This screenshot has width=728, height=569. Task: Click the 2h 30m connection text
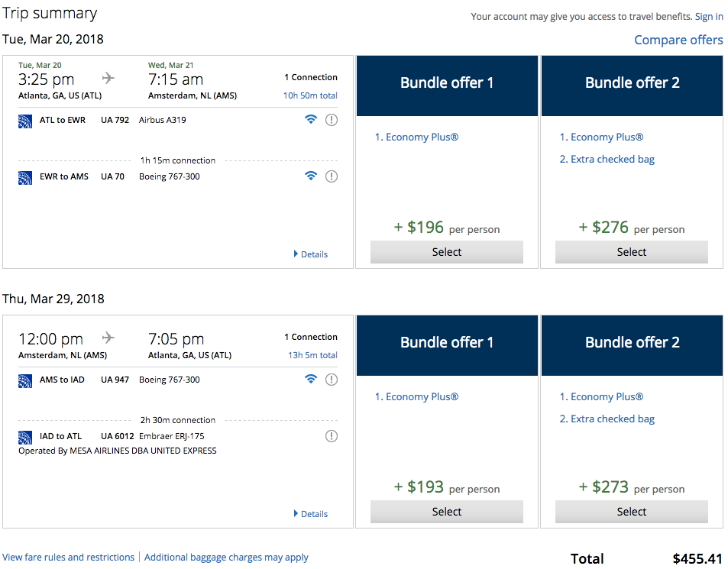click(178, 420)
